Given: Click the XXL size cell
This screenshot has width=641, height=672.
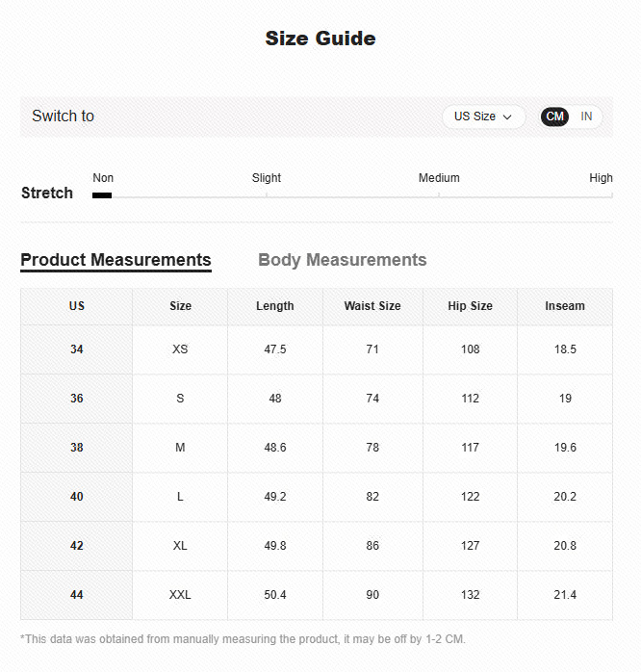Looking at the screenshot, I should click(x=180, y=595).
